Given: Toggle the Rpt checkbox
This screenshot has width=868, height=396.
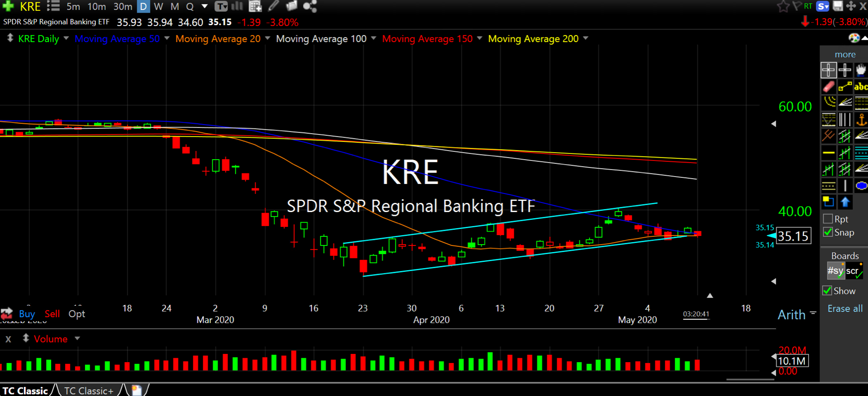Looking at the screenshot, I should click(x=828, y=219).
